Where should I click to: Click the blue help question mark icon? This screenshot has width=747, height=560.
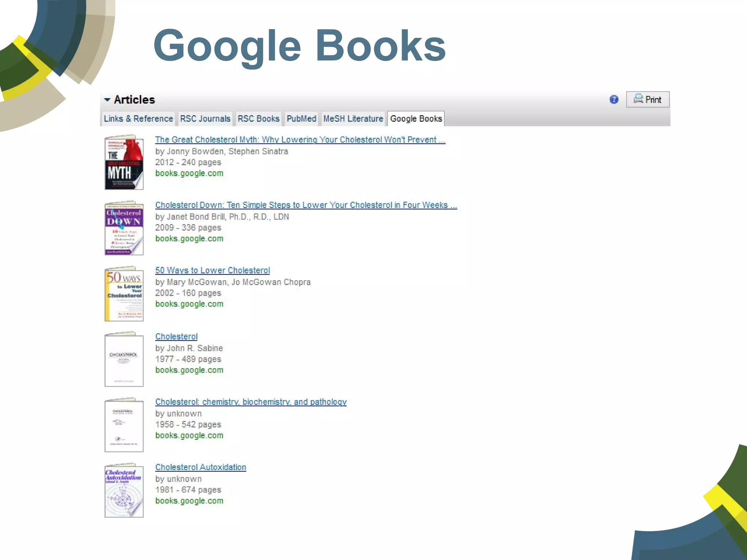[614, 100]
